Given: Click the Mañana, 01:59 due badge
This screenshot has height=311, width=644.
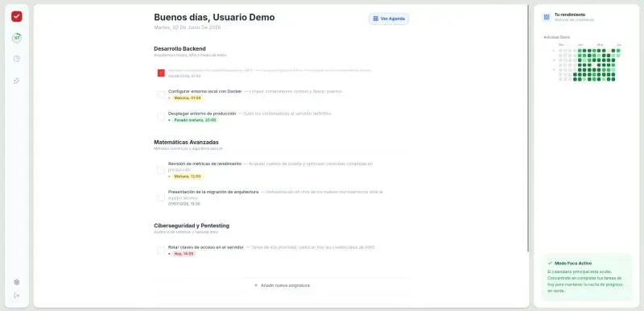Looking at the screenshot, I should tap(188, 98).
